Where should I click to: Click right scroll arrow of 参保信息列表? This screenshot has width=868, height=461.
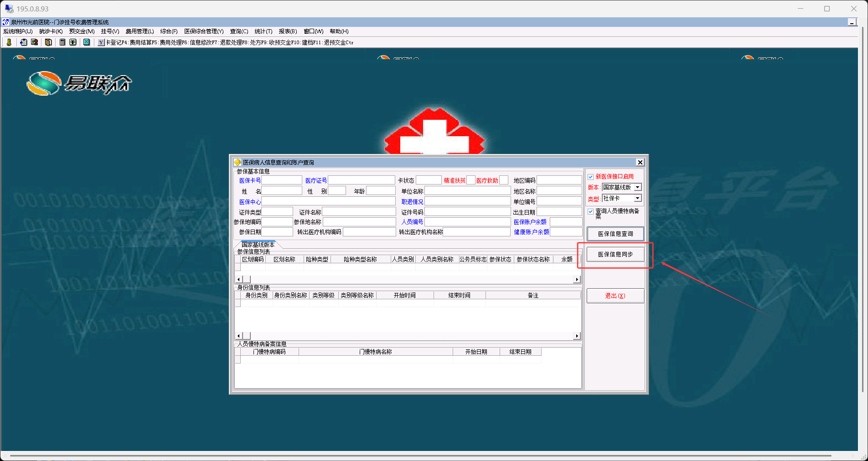point(577,279)
